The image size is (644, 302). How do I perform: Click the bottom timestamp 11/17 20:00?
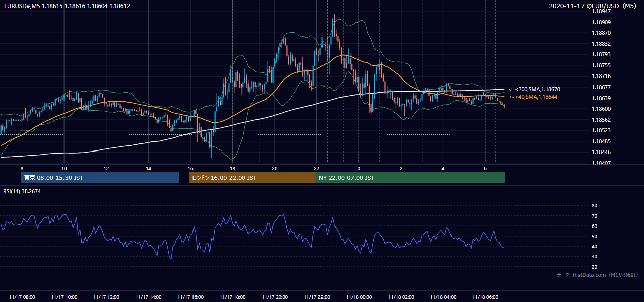click(x=275, y=297)
